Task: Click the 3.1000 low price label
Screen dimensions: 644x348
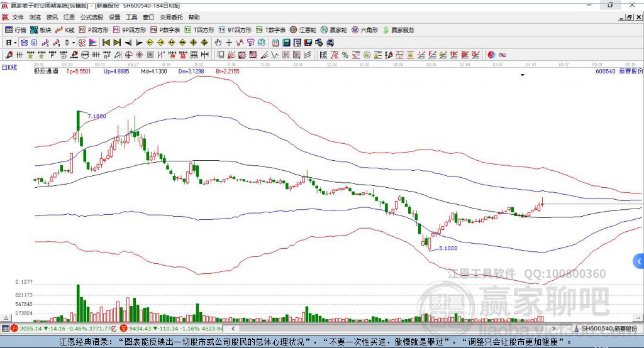Action: click(x=448, y=248)
